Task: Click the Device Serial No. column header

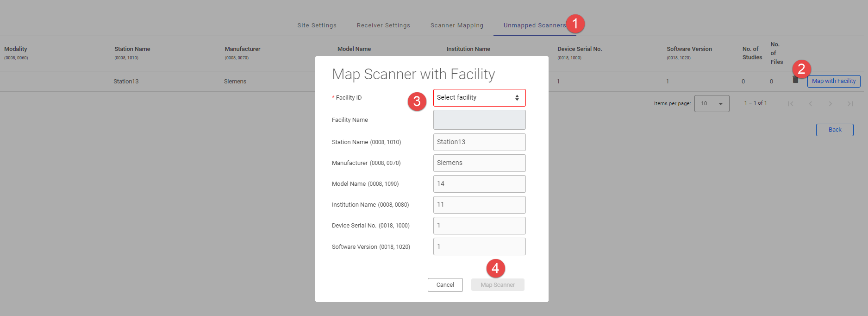Action: point(580,49)
